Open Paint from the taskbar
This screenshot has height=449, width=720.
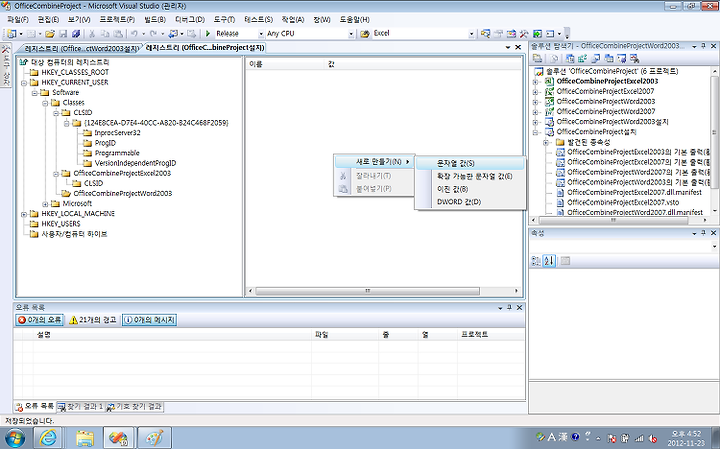[x=154, y=438]
